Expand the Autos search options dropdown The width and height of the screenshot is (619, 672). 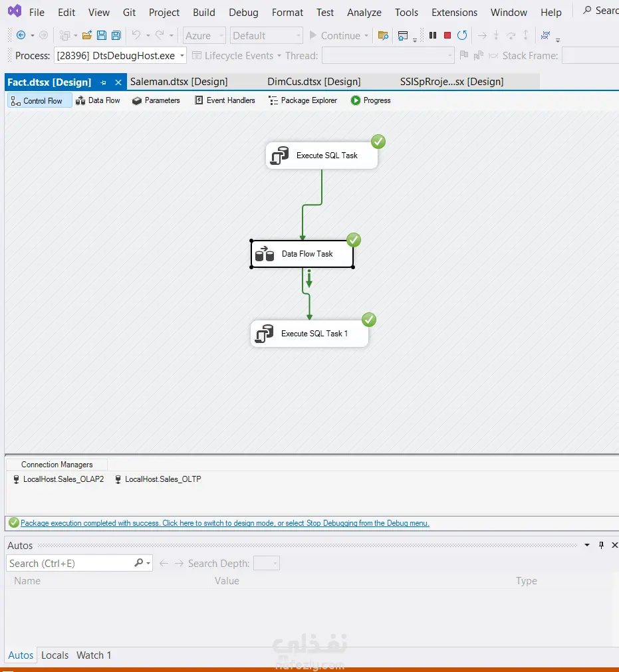point(148,563)
